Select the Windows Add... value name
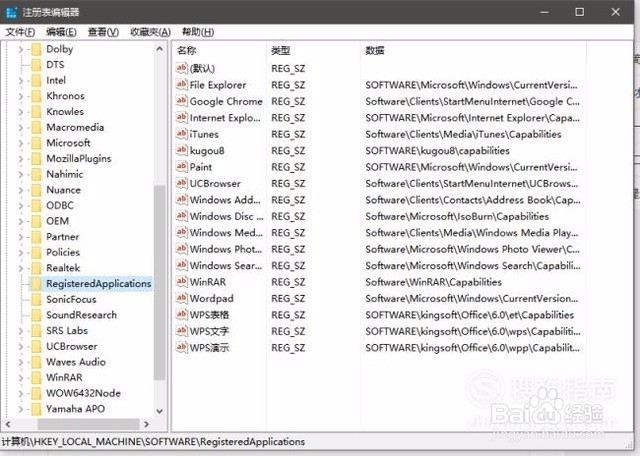The image size is (640, 456). pos(225,200)
